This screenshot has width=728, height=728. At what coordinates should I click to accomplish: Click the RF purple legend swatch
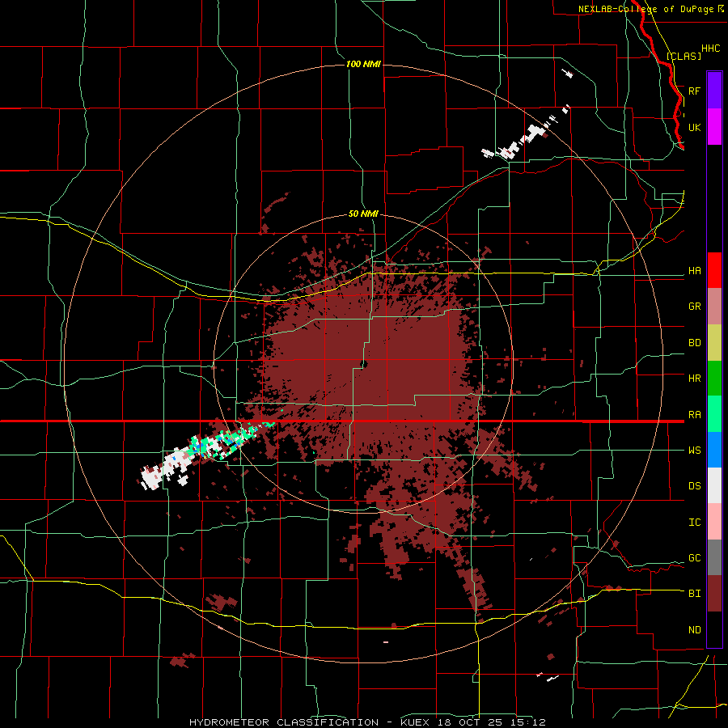point(714,91)
